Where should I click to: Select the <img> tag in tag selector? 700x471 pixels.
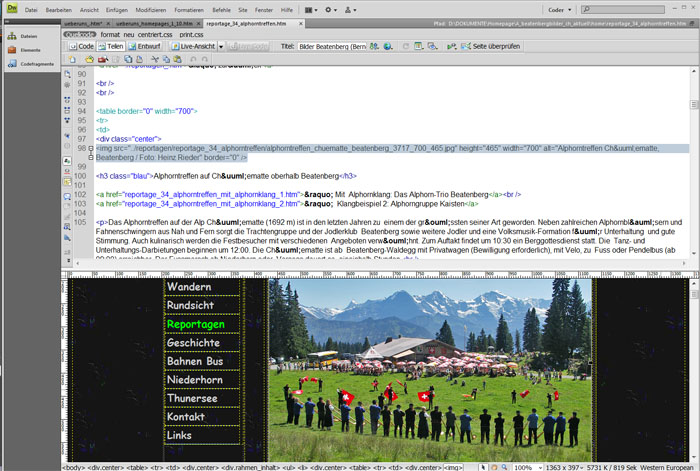tap(452, 467)
